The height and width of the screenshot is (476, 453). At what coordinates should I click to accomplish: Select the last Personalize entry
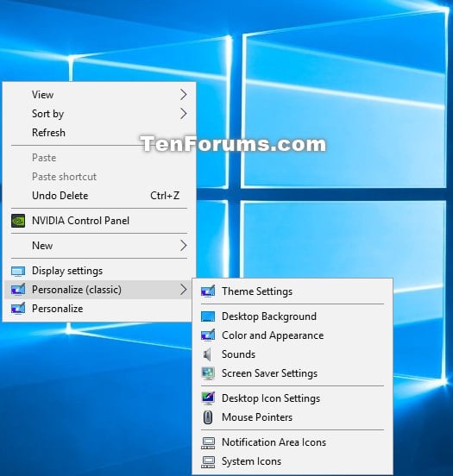click(x=98, y=309)
